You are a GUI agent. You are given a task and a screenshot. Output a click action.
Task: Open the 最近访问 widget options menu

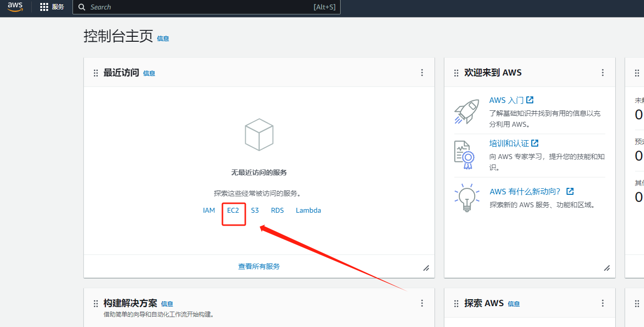[x=422, y=73]
